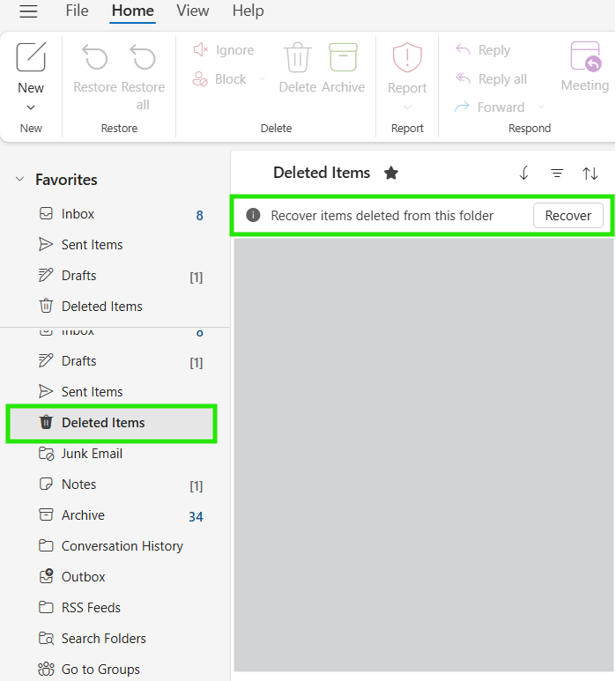Click the Restore all button
Viewport: 616px width, 681px height.
[x=143, y=76]
